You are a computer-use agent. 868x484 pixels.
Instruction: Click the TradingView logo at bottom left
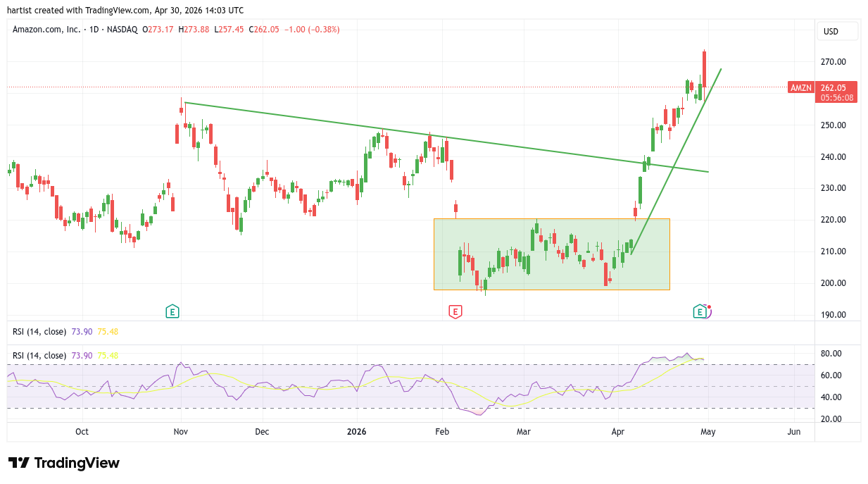pos(64,463)
